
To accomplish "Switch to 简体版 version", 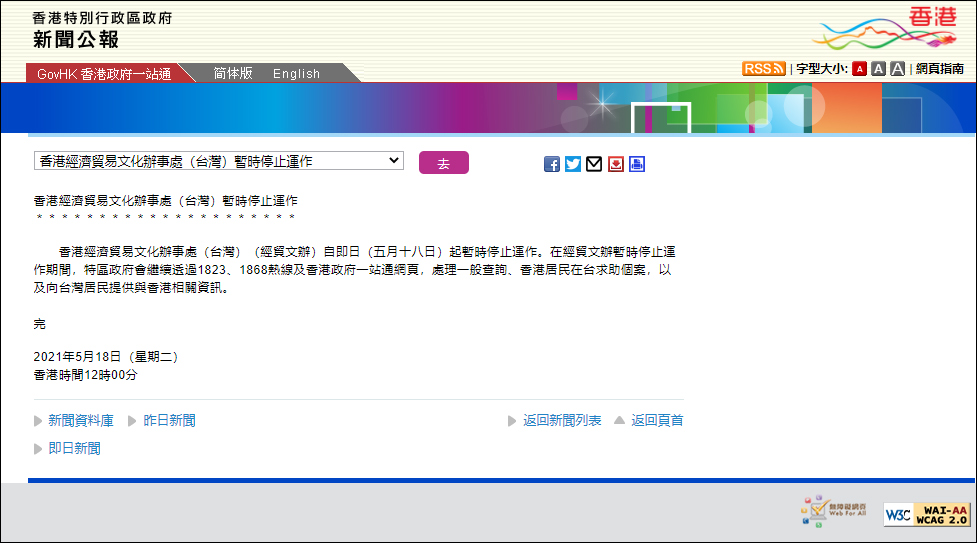I will (x=233, y=73).
